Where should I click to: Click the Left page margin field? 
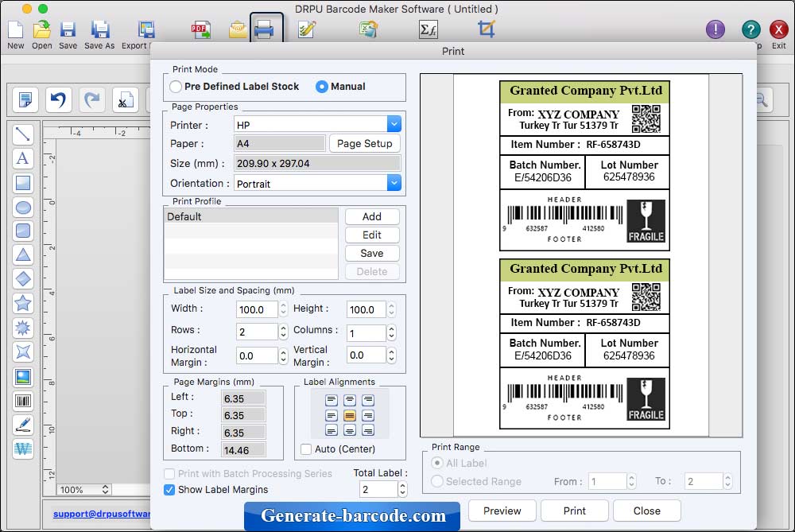click(x=243, y=398)
